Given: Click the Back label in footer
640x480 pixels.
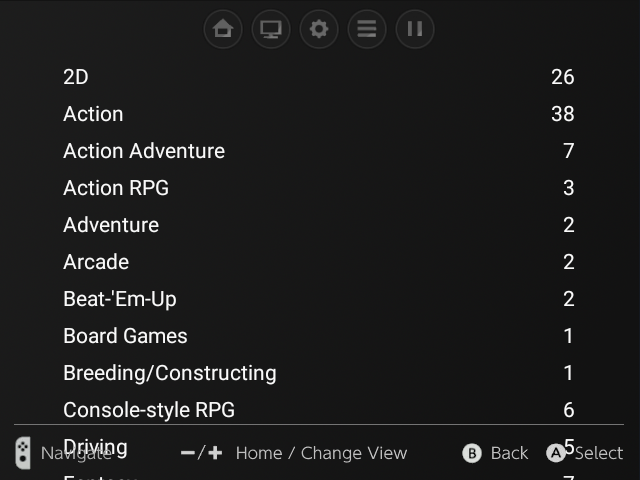Looking at the screenshot, I should [x=509, y=453].
